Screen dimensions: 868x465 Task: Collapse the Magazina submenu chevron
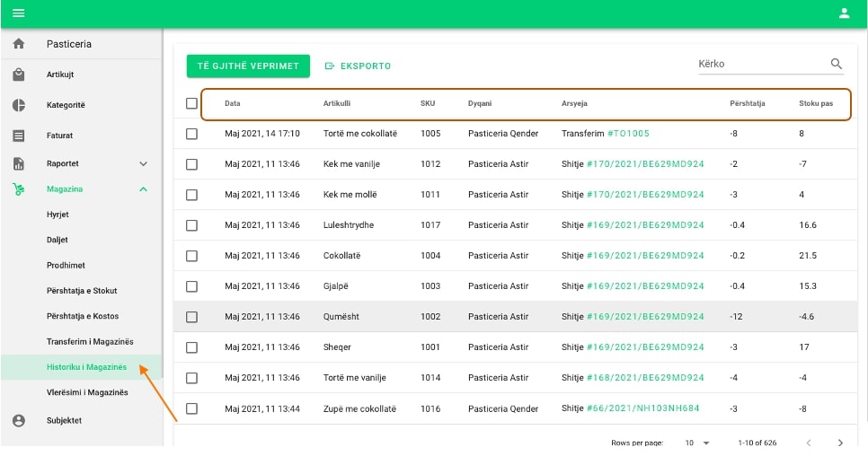(143, 189)
